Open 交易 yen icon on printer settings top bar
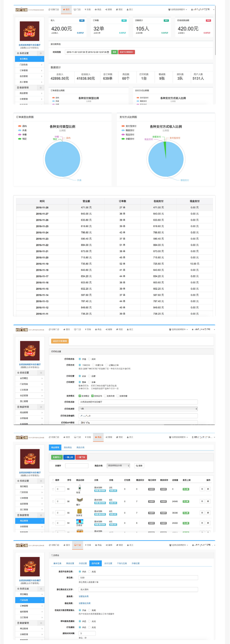 (86, 329)
